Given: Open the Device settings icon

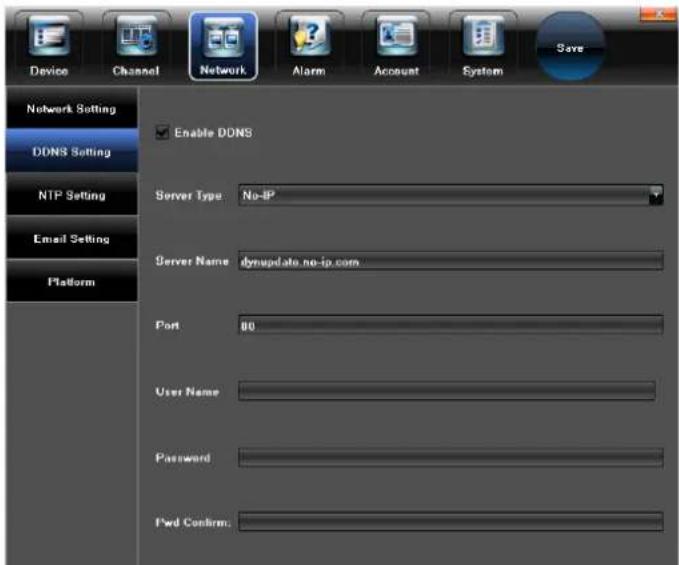Looking at the screenshot, I should tap(49, 46).
